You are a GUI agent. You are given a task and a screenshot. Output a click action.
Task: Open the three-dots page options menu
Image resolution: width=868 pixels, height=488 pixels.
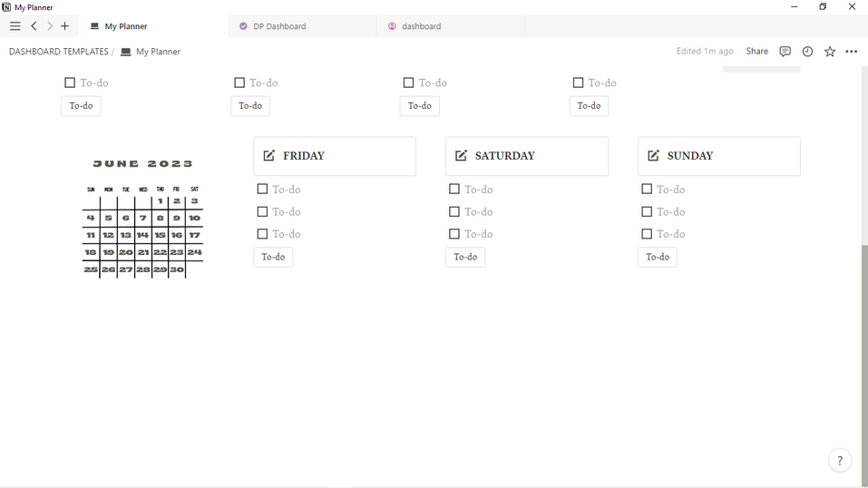(851, 52)
